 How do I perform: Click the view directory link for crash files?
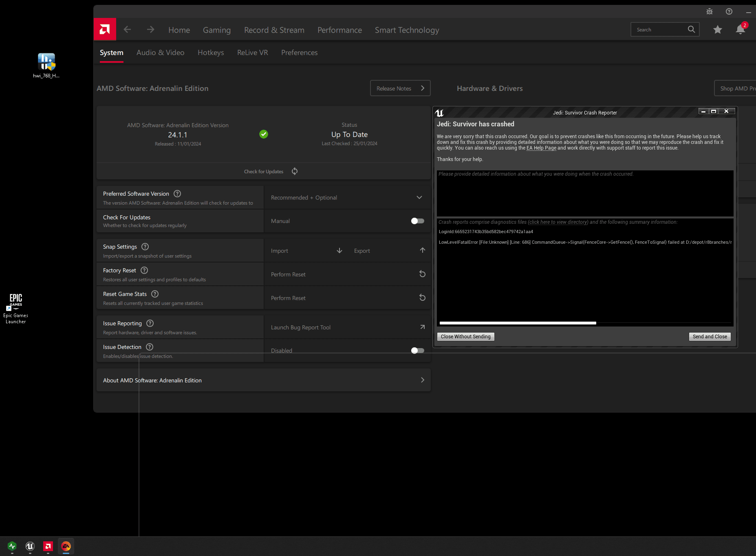coord(558,222)
